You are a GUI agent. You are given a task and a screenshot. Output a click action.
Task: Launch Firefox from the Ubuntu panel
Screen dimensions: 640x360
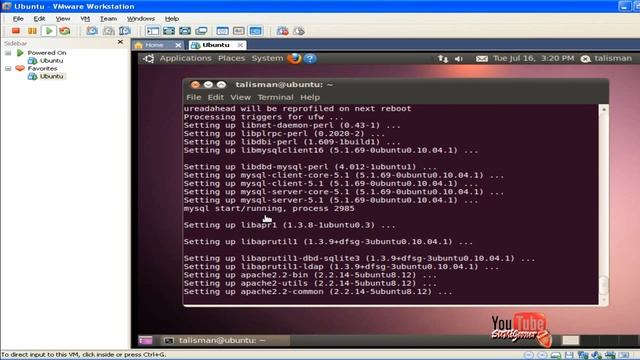click(294, 58)
